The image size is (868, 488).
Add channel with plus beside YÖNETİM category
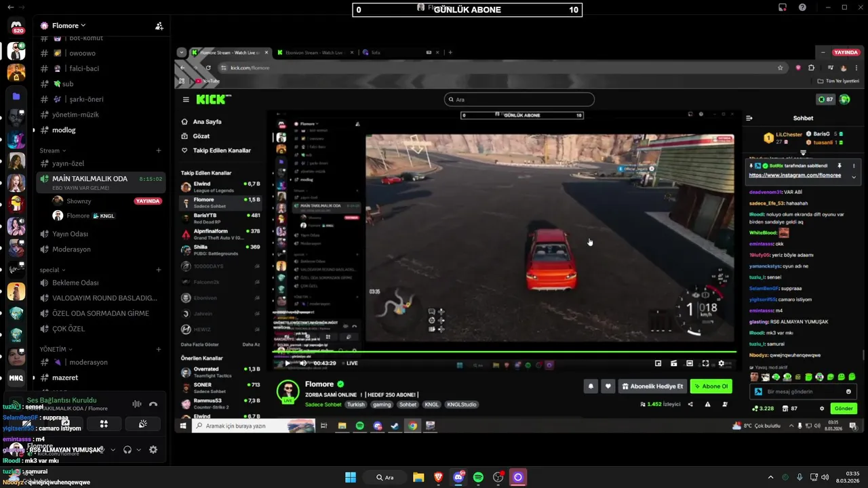159,349
